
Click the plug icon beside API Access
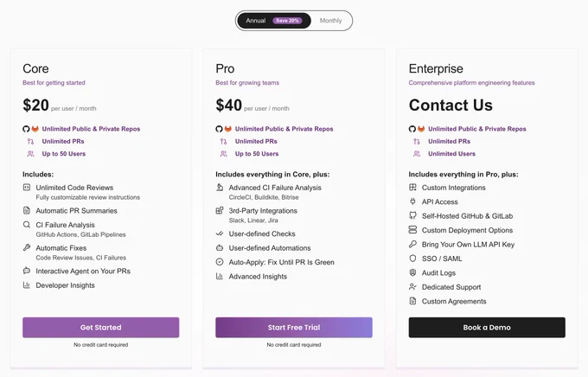click(x=412, y=201)
